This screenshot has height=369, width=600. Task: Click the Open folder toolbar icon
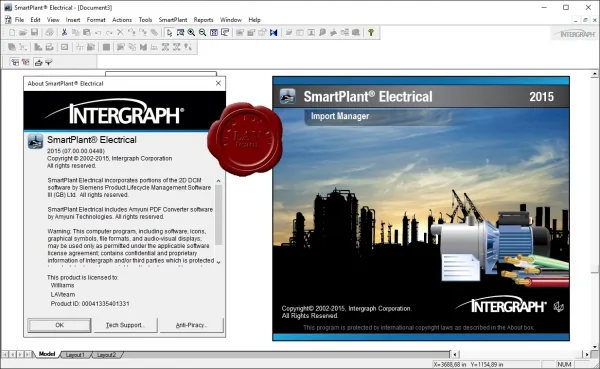click(x=23, y=33)
